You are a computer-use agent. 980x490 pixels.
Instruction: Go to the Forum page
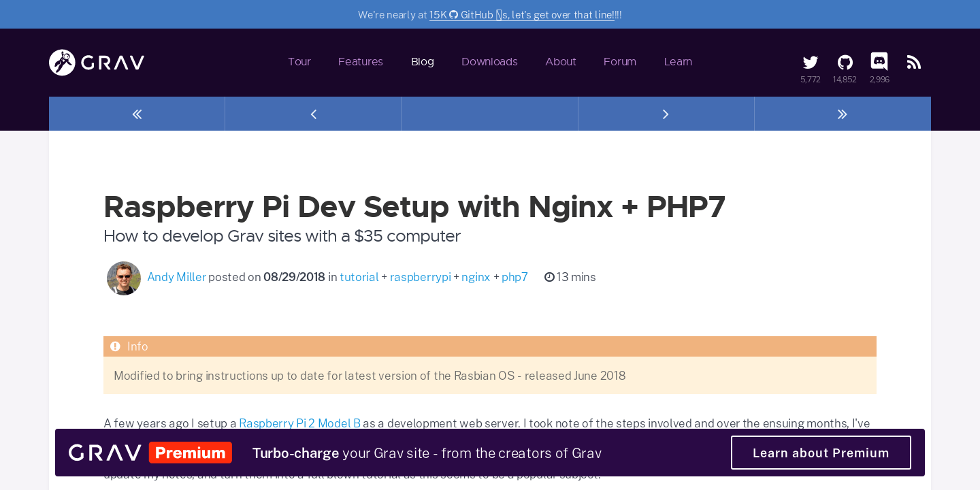[x=620, y=62]
